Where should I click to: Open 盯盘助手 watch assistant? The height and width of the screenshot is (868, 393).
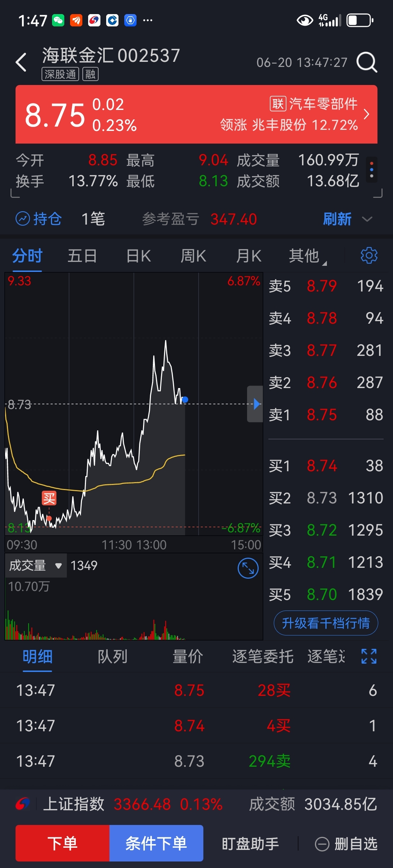(x=250, y=844)
